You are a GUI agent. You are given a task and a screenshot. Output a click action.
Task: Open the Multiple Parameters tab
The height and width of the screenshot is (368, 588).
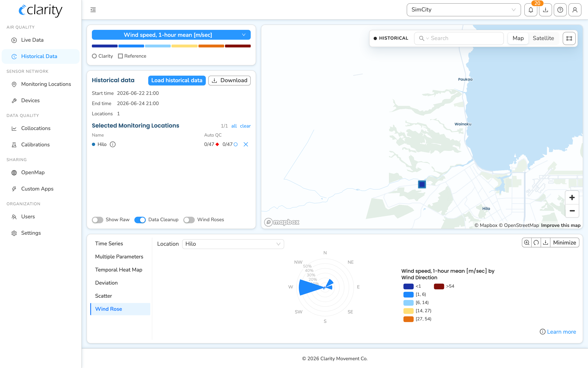pyautogui.click(x=119, y=257)
